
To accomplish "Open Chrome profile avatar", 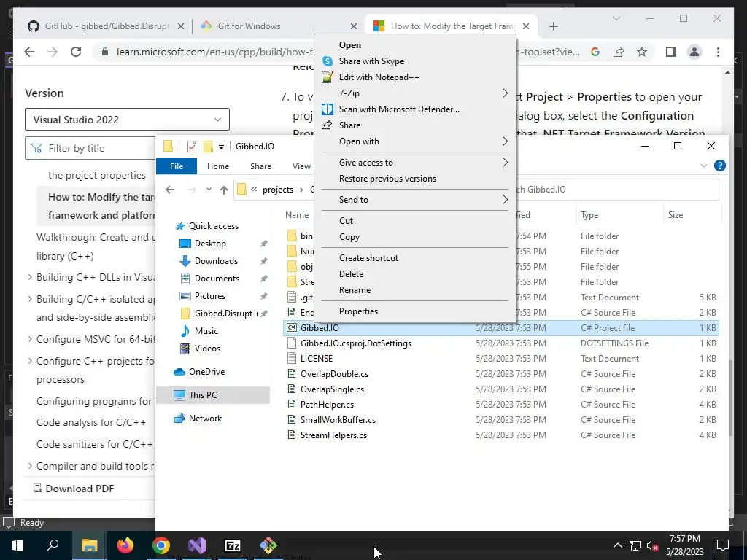I will [694, 52].
